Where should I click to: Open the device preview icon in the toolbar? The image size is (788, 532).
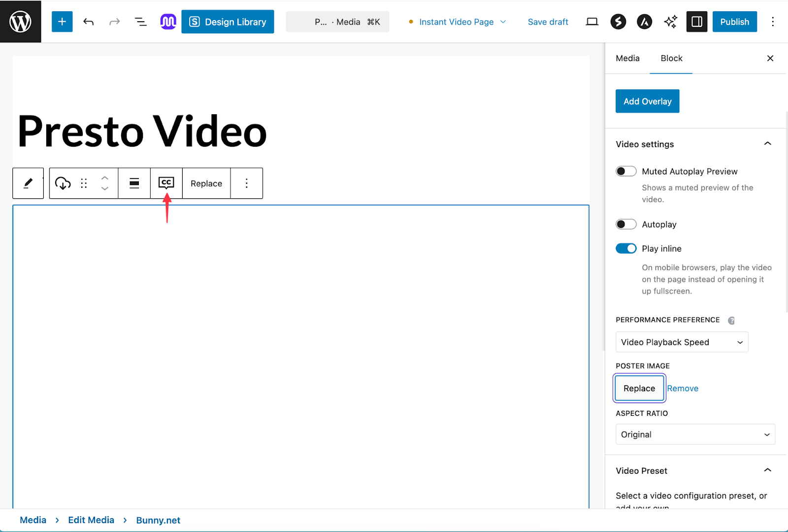pos(592,21)
